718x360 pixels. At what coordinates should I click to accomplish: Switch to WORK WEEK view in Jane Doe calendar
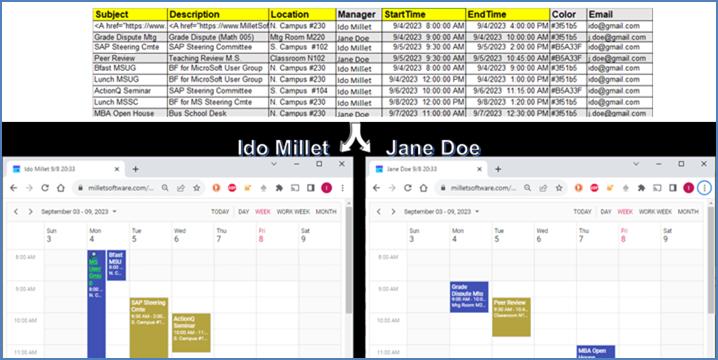point(655,212)
